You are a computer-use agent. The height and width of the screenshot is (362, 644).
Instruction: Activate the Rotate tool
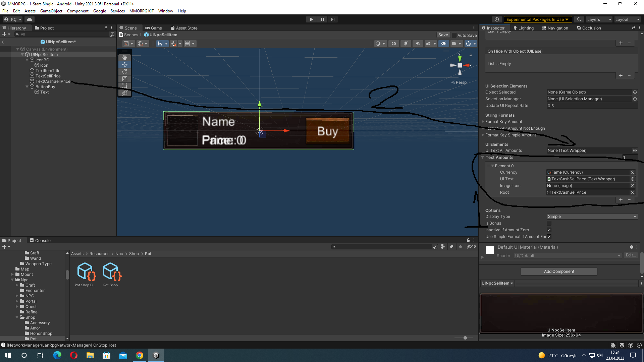click(124, 72)
